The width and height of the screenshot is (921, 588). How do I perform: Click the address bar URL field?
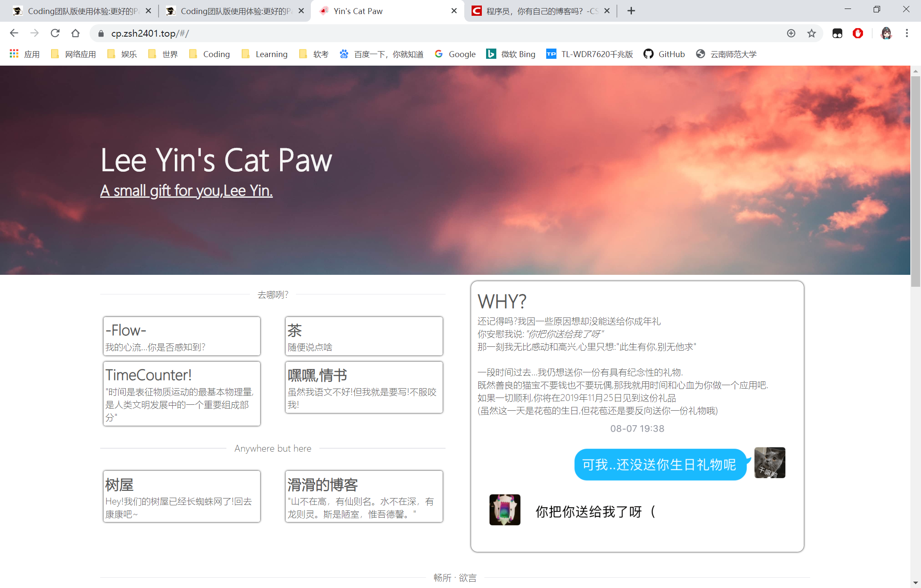click(x=426, y=33)
